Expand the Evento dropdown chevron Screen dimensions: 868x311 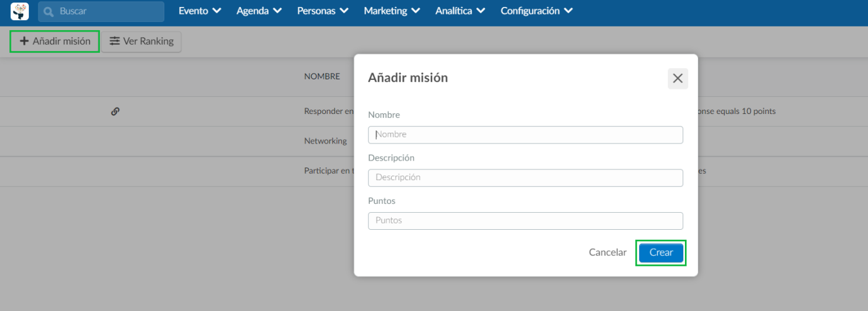217,11
